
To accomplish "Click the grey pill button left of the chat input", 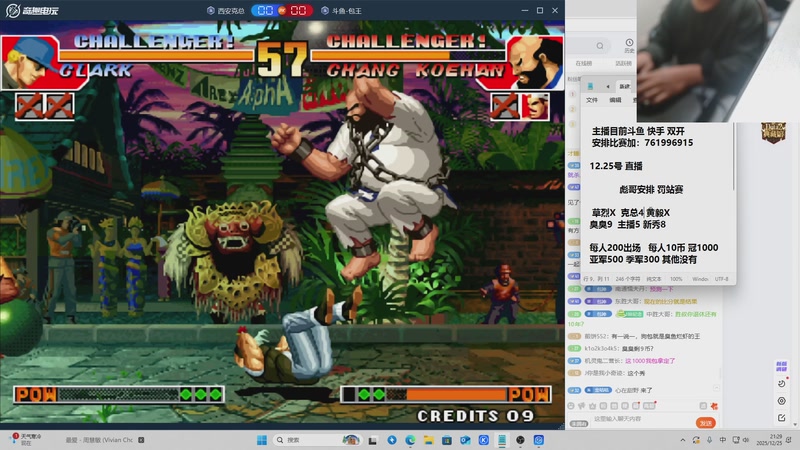I will coord(579,423).
